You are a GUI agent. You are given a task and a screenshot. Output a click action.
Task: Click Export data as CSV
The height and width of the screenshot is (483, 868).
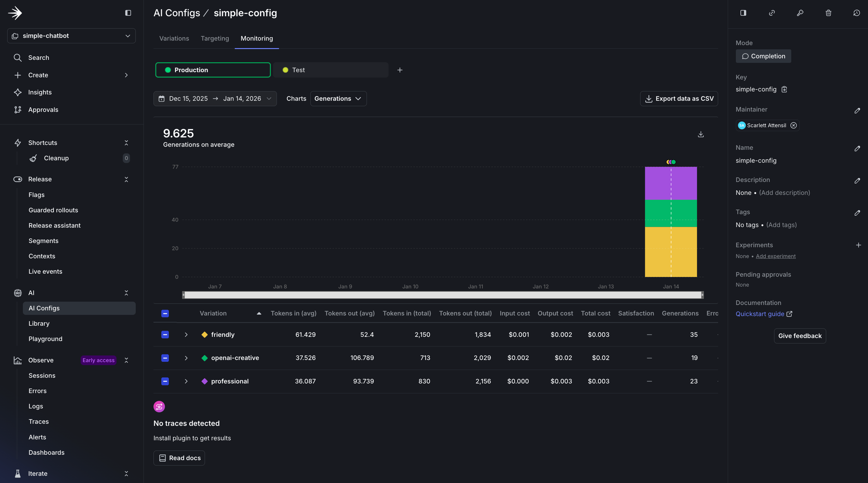pyautogui.click(x=679, y=99)
